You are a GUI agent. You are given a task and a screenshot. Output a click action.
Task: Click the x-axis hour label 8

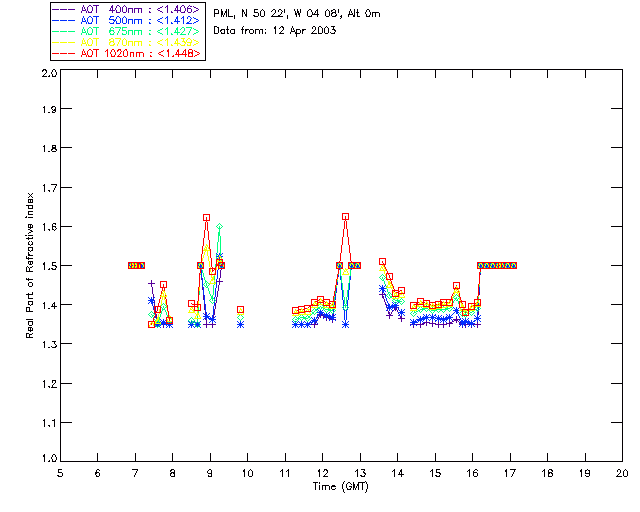[173, 473]
